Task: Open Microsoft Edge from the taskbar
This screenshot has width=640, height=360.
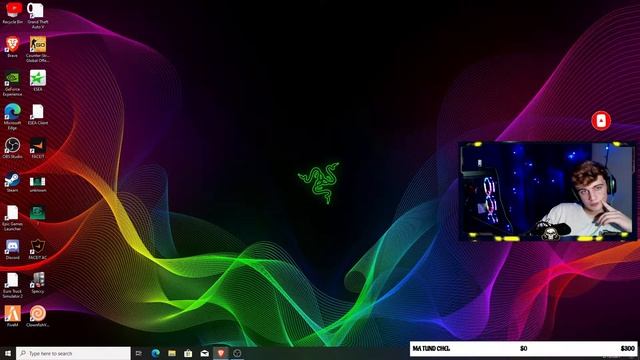Action: 156,353
